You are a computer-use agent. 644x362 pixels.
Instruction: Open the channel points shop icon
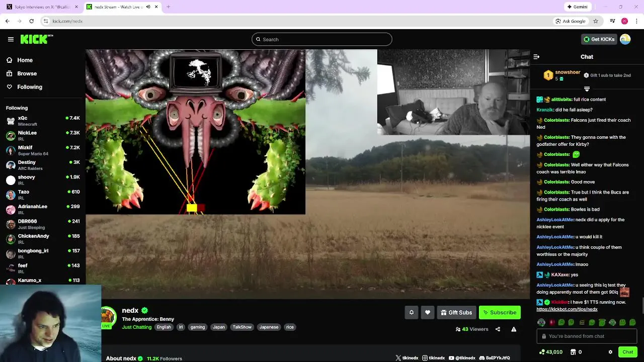pos(573,352)
